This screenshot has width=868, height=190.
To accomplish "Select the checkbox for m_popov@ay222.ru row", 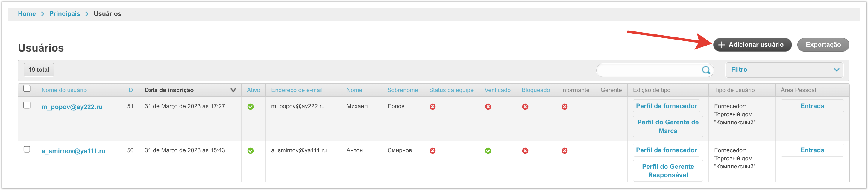I will click(27, 105).
